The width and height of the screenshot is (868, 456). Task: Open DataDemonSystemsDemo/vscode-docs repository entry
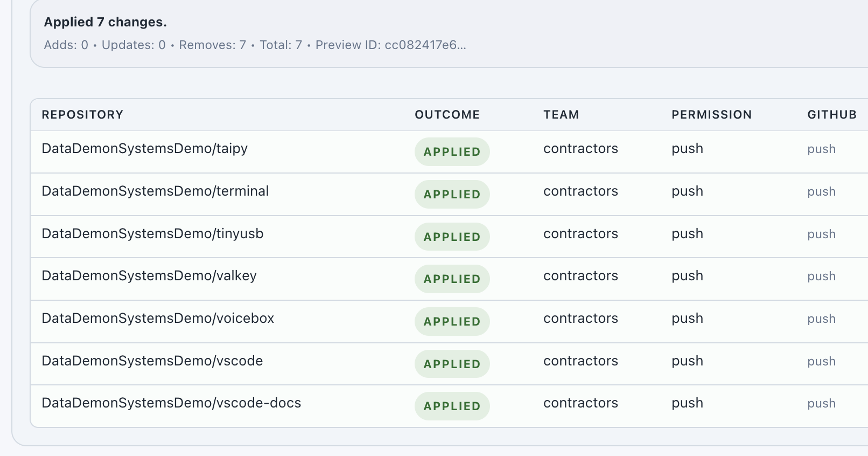coord(171,403)
